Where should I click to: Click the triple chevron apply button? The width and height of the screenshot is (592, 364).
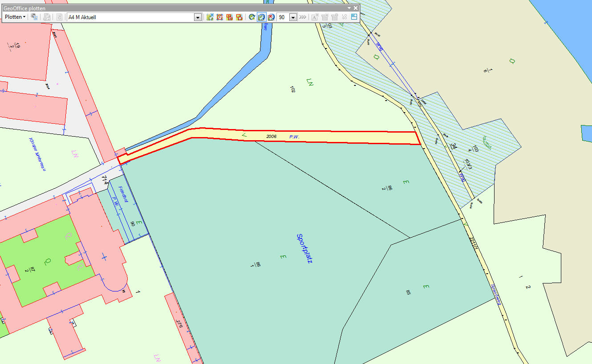pyautogui.click(x=303, y=17)
